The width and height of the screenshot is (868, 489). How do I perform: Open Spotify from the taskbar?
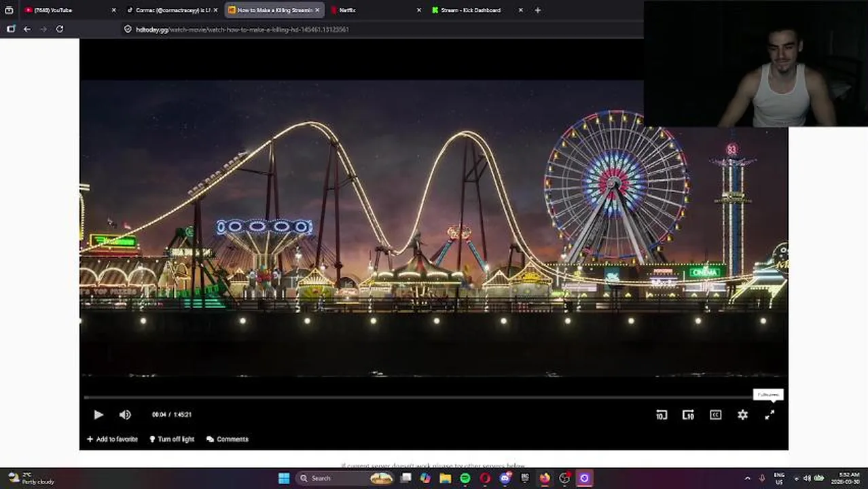(465, 478)
